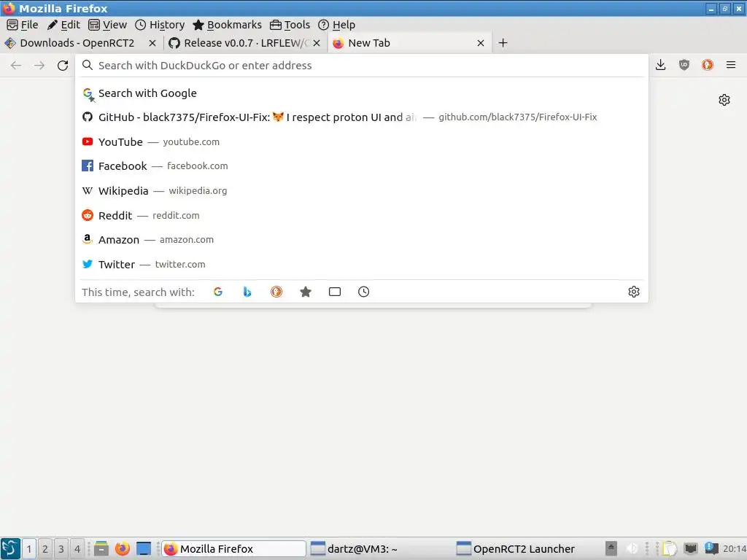The width and height of the screenshot is (747, 560).
Task: Open the DuckDuckGo extension icon
Action: click(708, 65)
